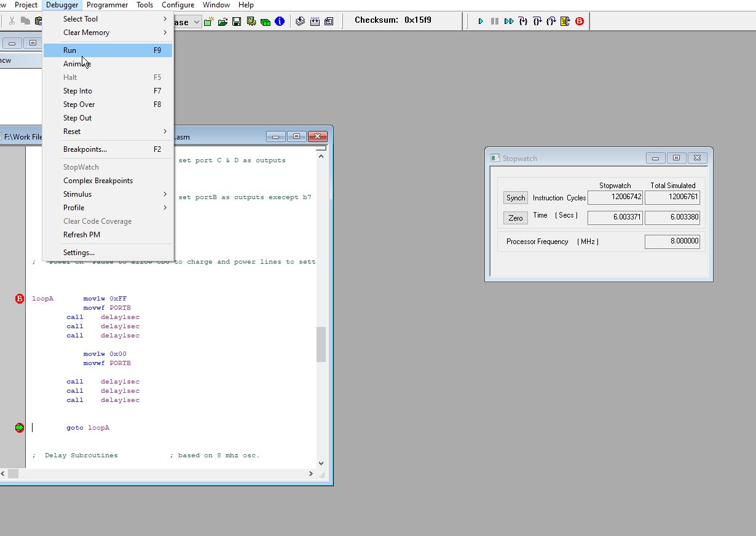Click the Animate double-arrow icon

pyautogui.click(x=509, y=21)
